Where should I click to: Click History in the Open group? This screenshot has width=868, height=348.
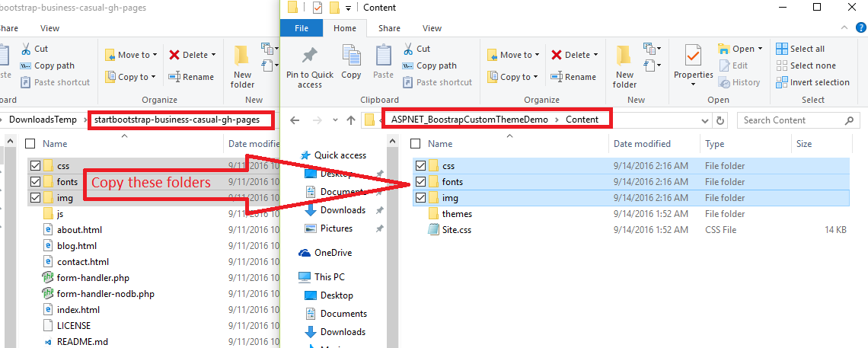point(739,82)
